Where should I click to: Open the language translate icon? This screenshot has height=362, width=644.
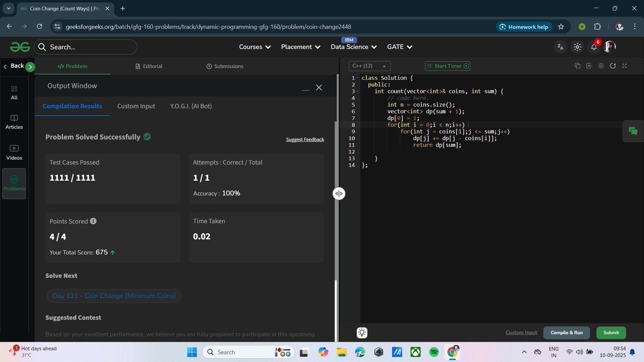[x=561, y=47]
